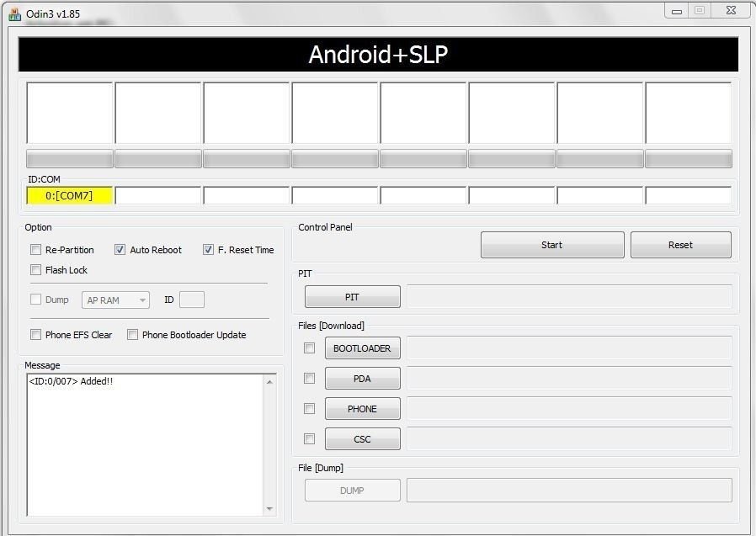Hit the Reset button in Control Panel
The image size is (756, 536).
pos(681,245)
